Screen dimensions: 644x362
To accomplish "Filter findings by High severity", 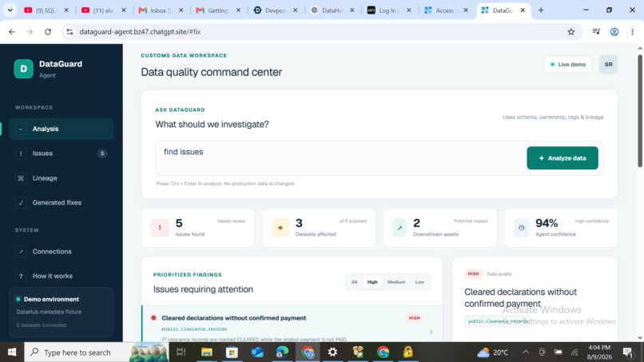I will pos(372,282).
